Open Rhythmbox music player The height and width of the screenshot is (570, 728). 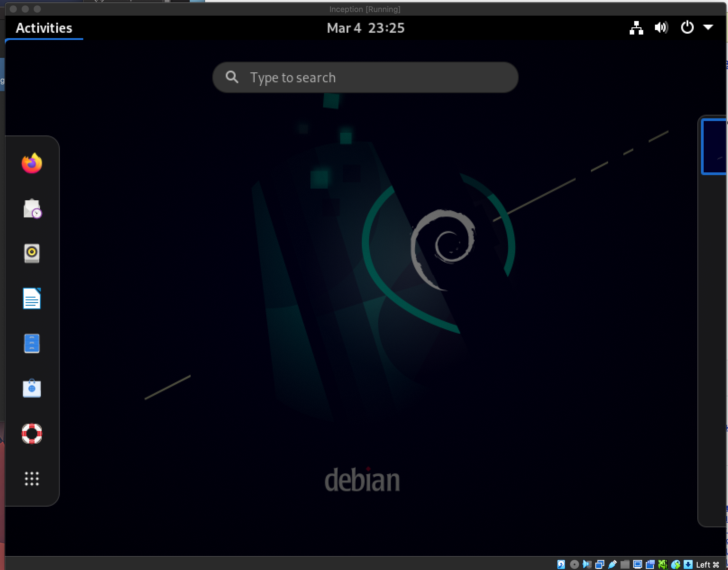pyautogui.click(x=32, y=253)
